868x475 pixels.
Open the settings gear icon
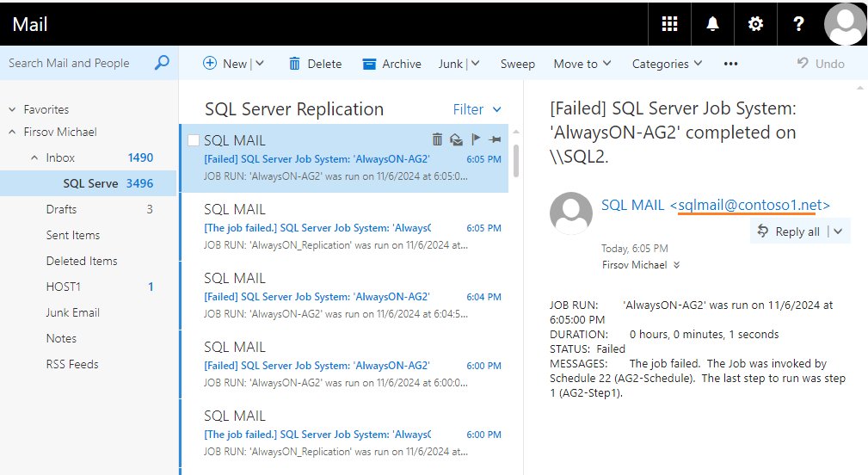(755, 24)
